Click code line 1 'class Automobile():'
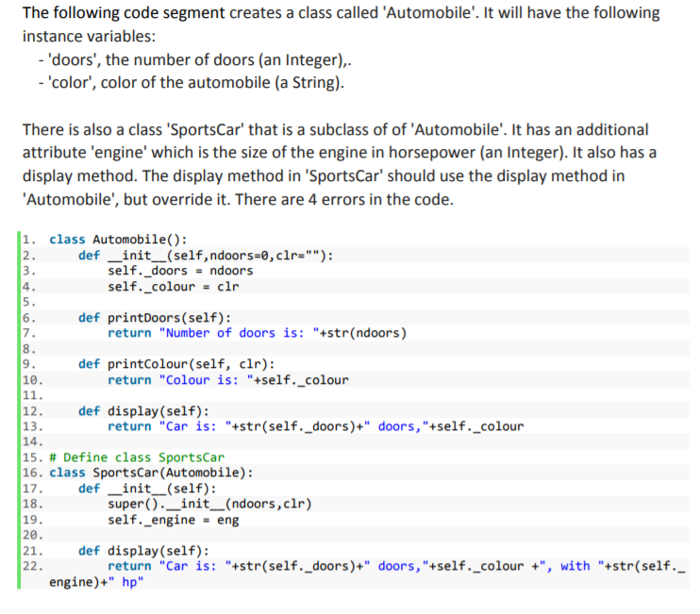This screenshot has width=700, height=614. (118, 240)
